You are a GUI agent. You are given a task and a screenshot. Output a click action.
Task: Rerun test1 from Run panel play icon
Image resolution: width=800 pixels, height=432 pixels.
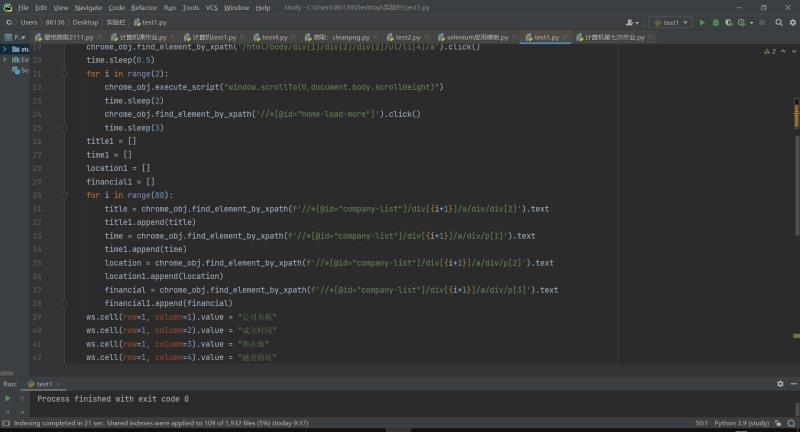tap(7, 398)
